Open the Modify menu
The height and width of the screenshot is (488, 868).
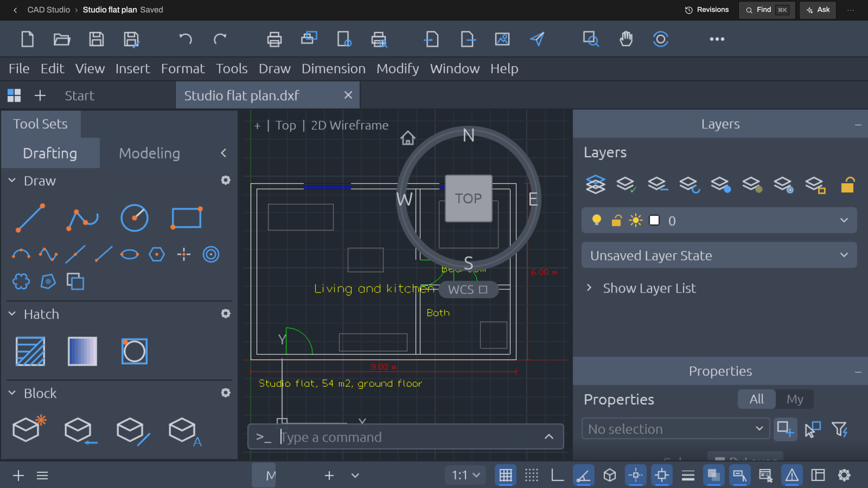(x=398, y=69)
